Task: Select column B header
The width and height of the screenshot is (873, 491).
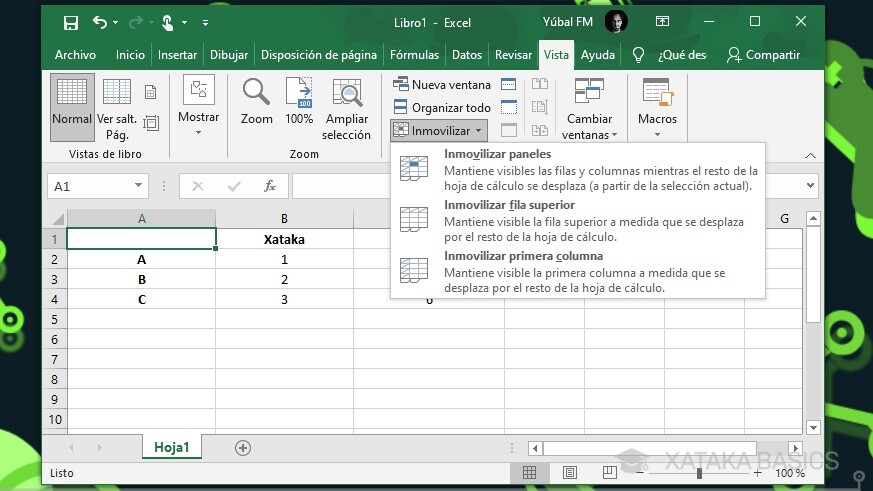Action: (x=284, y=218)
